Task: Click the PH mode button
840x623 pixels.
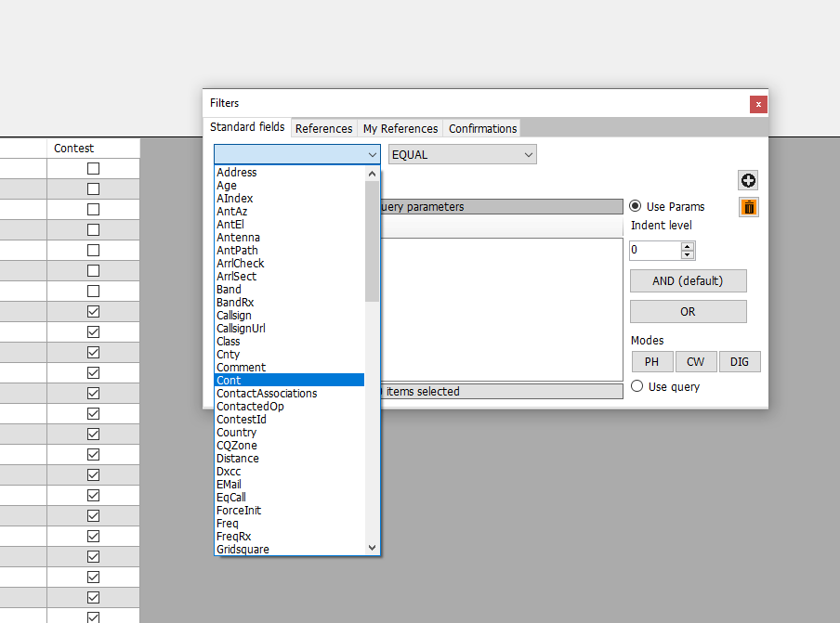Action: pos(652,362)
